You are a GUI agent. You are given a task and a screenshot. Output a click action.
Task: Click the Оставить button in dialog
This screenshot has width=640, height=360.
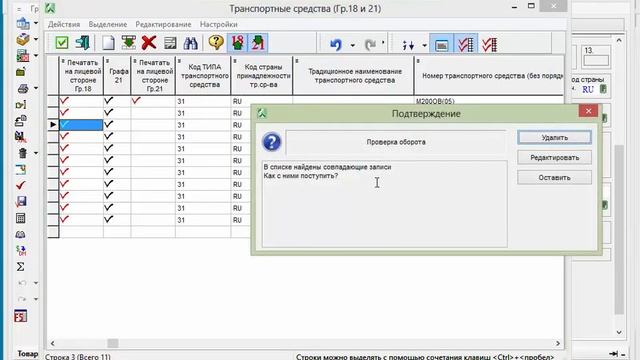[x=554, y=178]
